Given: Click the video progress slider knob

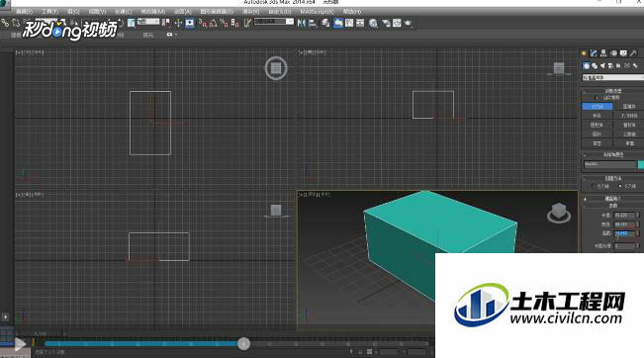Looking at the screenshot, I should point(243,343).
